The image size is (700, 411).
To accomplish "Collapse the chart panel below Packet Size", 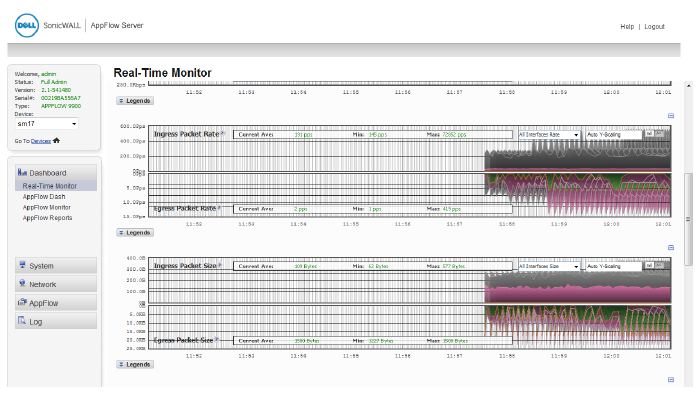I will (x=671, y=379).
